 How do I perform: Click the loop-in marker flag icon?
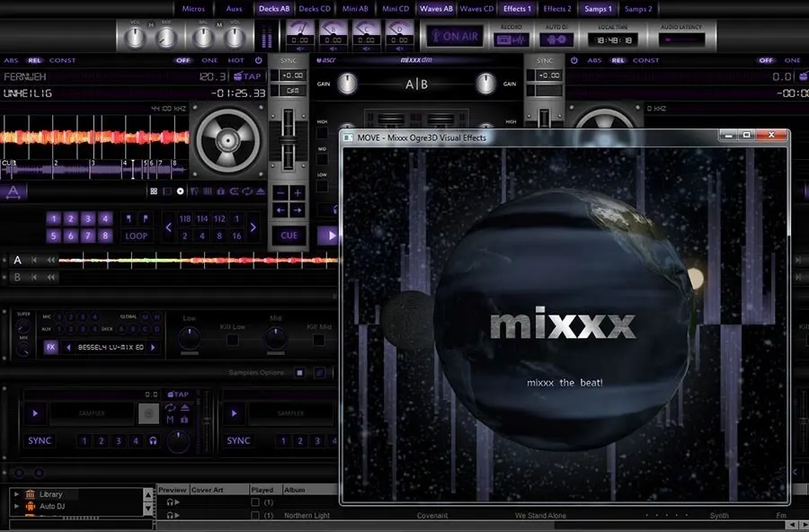129,218
